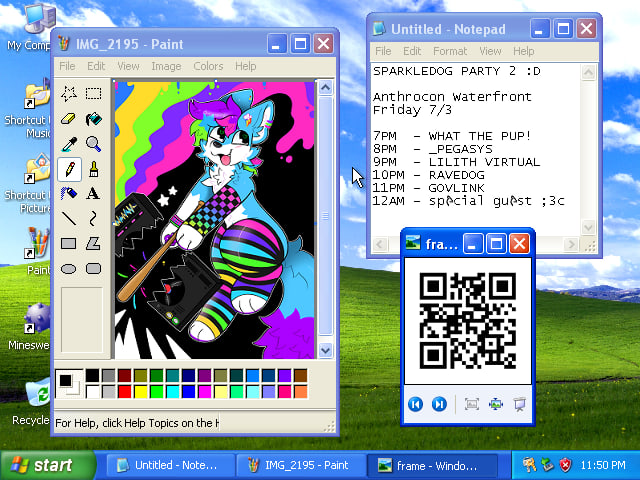Select the Pencil tool in Paint
The width and height of the screenshot is (640, 480).
click(x=69, y=169)
